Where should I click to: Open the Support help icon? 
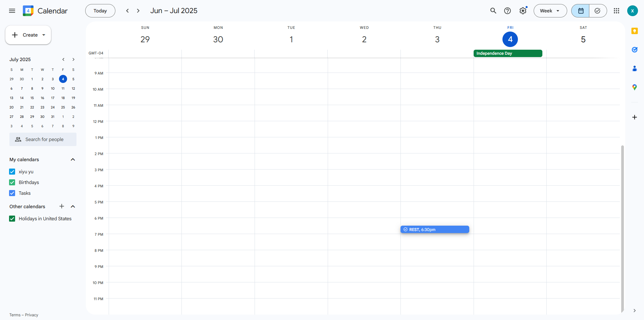click(x=507, y=11)
